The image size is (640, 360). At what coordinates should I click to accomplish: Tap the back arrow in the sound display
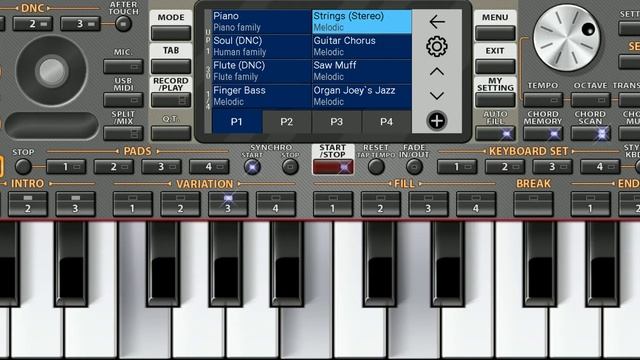437,22
